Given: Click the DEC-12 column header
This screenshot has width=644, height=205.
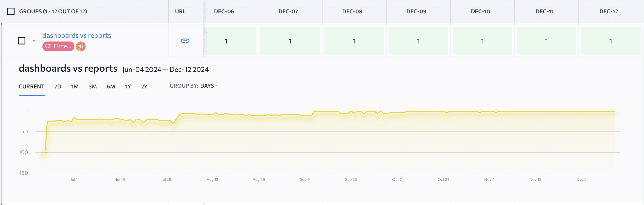Looking at the screenshot, I should [608, 11].
